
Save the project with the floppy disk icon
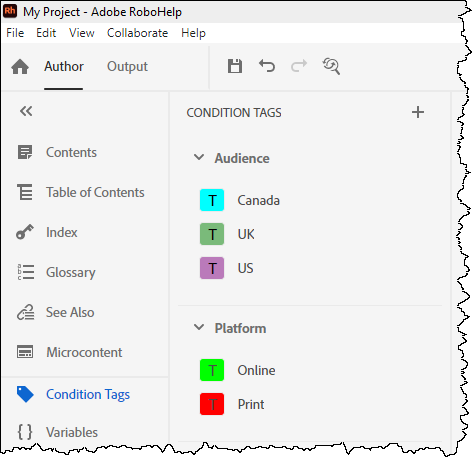(x=235, y=66)
